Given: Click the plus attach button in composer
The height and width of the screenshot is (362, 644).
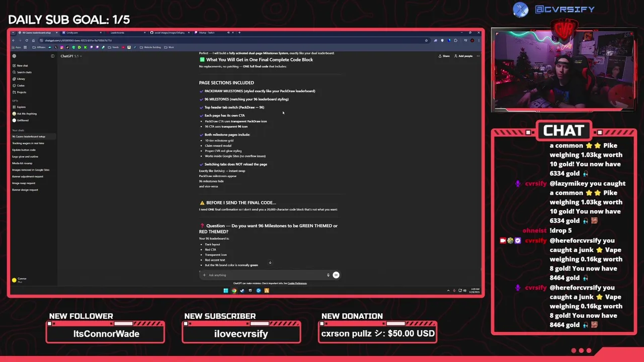Looking at the screenshot, I should (x=204, y=275).
